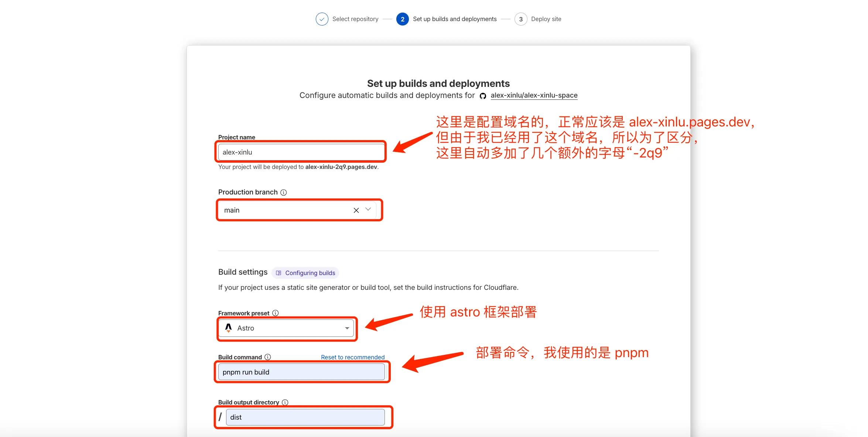Open Configuring builds documentation link

pos(305,273)
